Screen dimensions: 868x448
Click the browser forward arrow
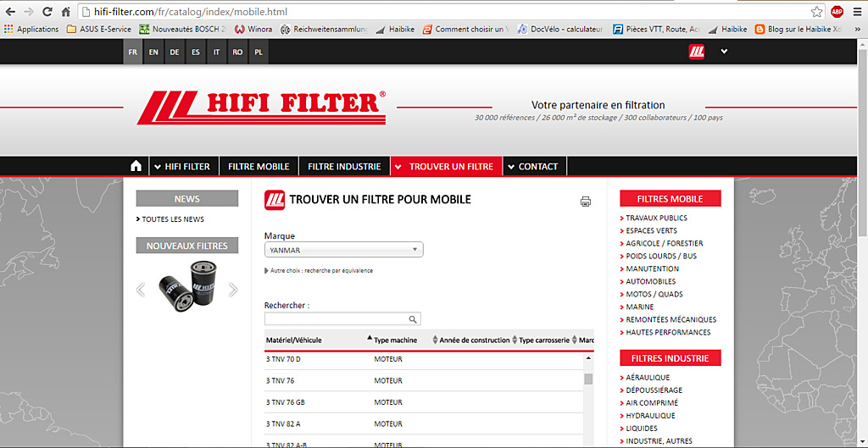(29, 12)
